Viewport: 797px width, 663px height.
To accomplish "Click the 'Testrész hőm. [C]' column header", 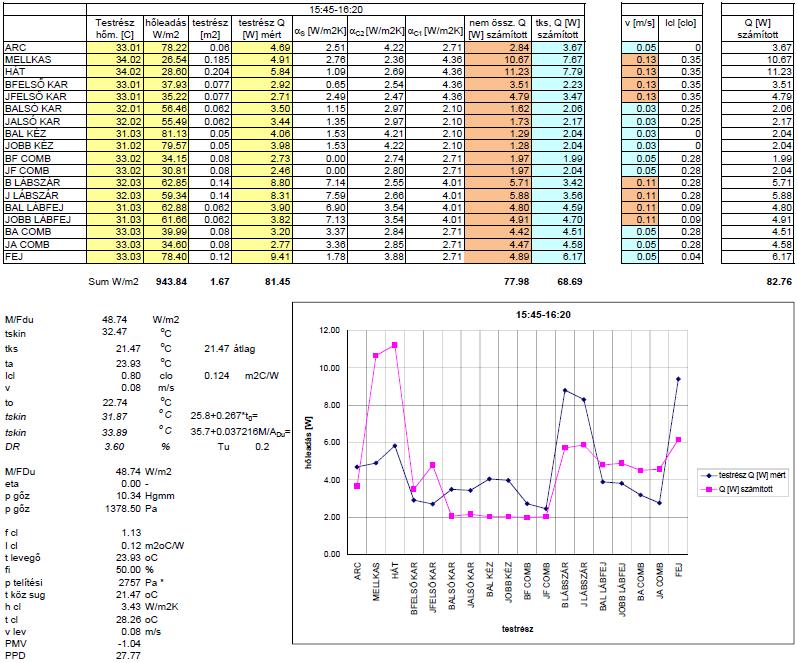I will 115,29.
